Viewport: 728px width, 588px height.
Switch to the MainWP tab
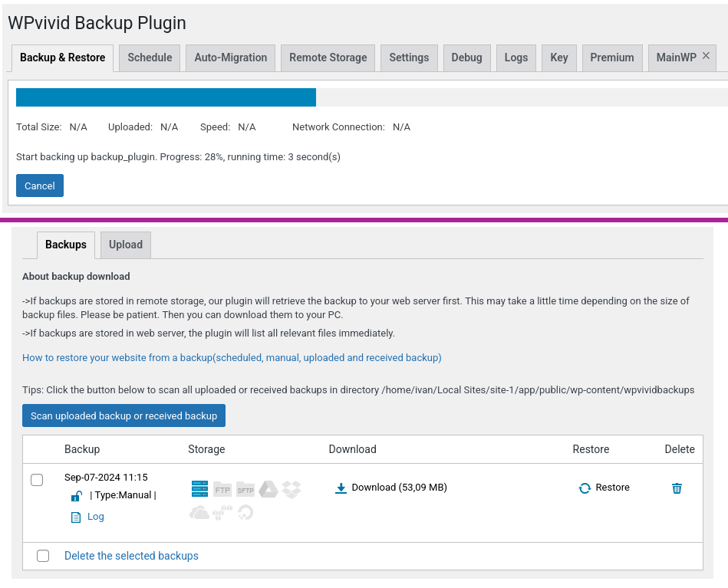coord(676,58)
